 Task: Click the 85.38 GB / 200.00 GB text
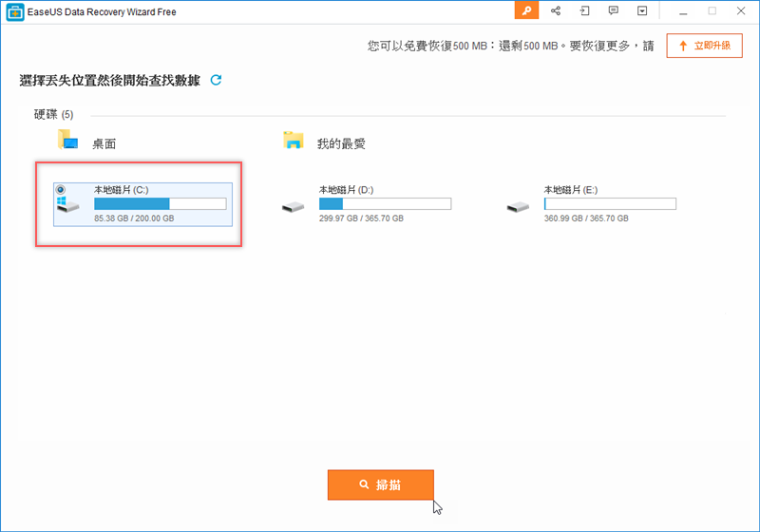(x=134, y=218)
